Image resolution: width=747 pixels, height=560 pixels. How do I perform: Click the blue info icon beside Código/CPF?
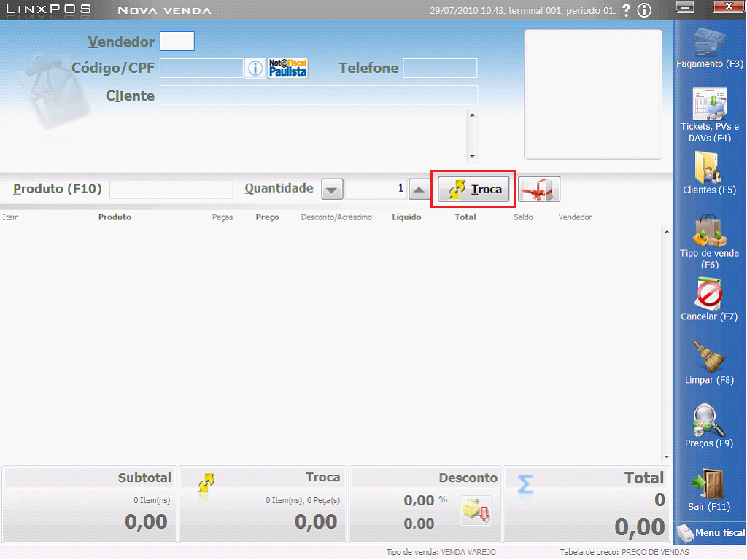(x=255, y=69)
